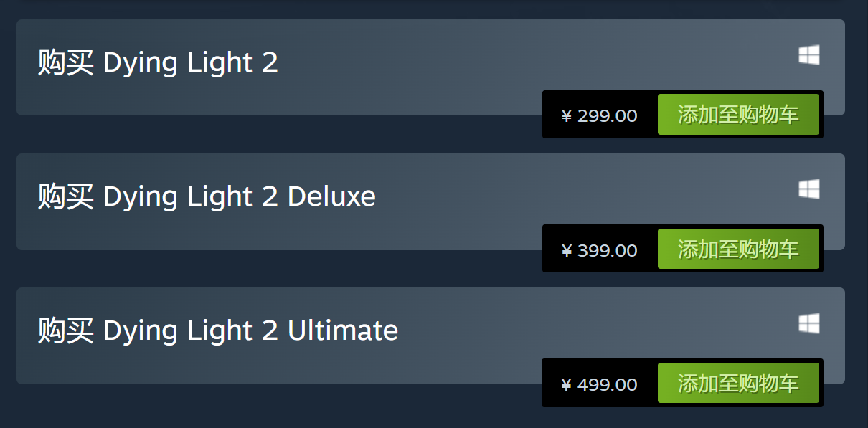Click the yen symbol beside 399.00
This screenshot has height=428, width=868.
point(566,250)
